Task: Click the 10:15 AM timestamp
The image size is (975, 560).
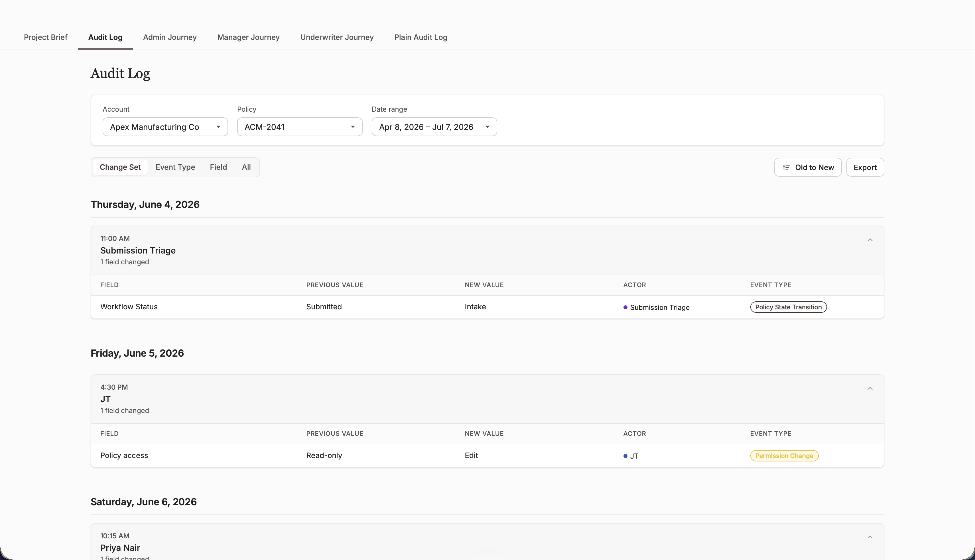Action: pyautogui.click(x=115, y=536)
